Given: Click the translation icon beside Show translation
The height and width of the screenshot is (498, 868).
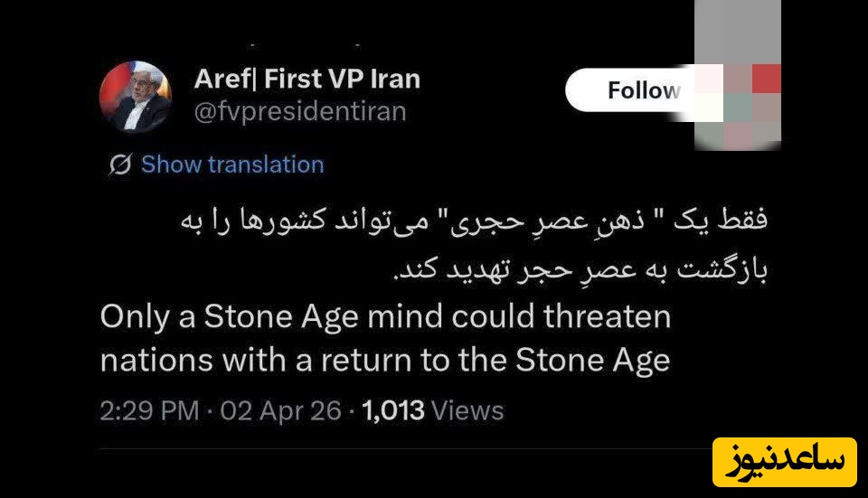Looking at the screenshot, I should [x=119, y=164].
